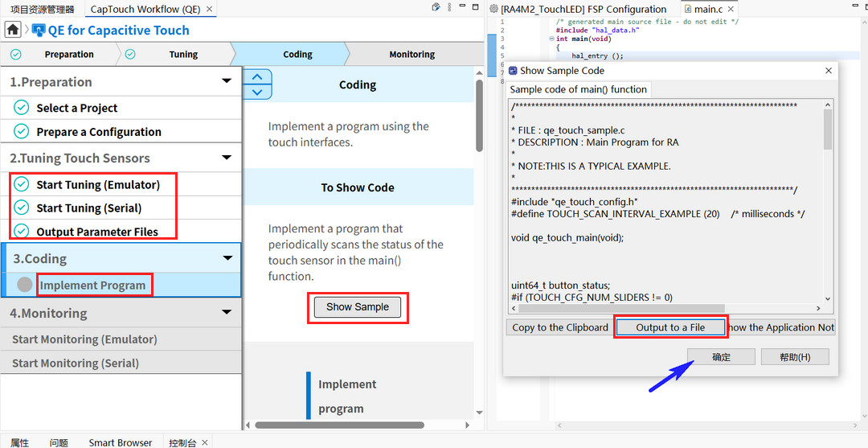Switch to the 控制台 tab

pos(182,442)
